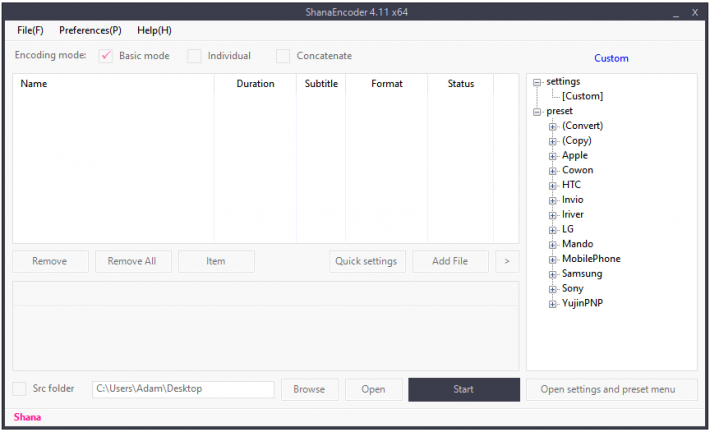Click the Item button

(216, 261)
